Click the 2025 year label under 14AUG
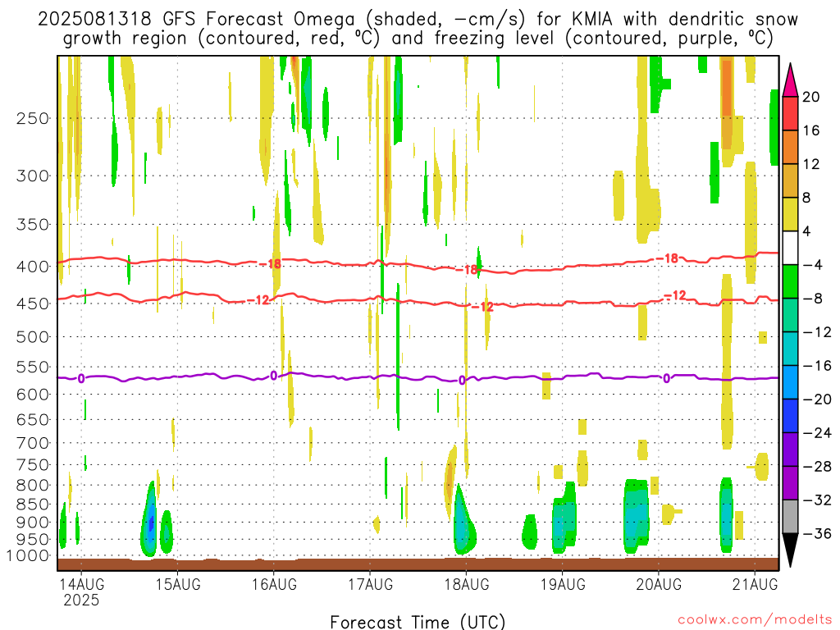 (x=81, y=600)
